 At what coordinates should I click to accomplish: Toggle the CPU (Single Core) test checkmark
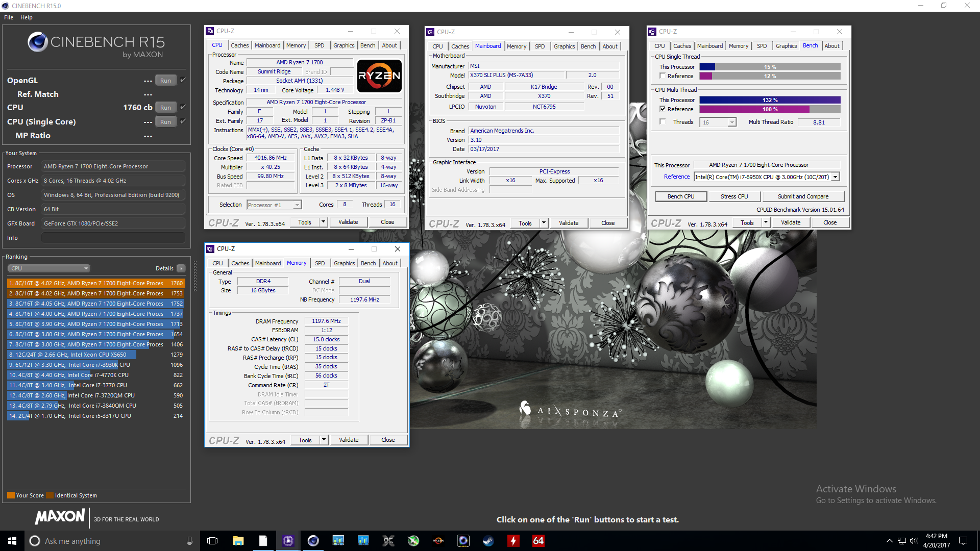pos(183,121)
